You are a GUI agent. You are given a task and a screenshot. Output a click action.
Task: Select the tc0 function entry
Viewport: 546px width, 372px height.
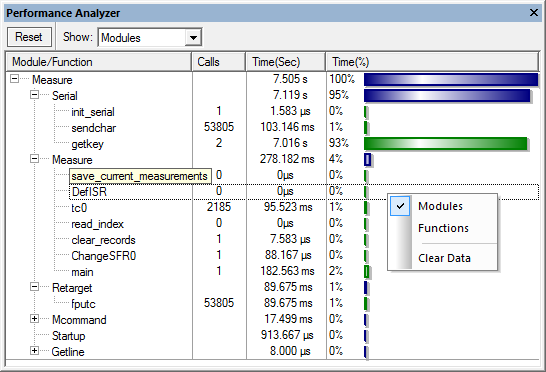(79, 208)
